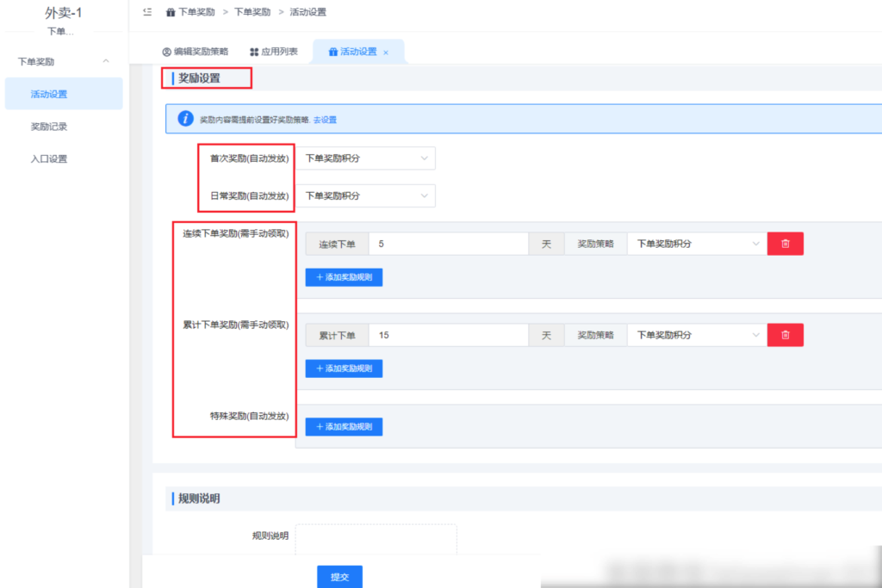Collapse the sidebar using the collapse icon
Image resolution: width=882 pixels, height=588 pixels.
[146, 12]
